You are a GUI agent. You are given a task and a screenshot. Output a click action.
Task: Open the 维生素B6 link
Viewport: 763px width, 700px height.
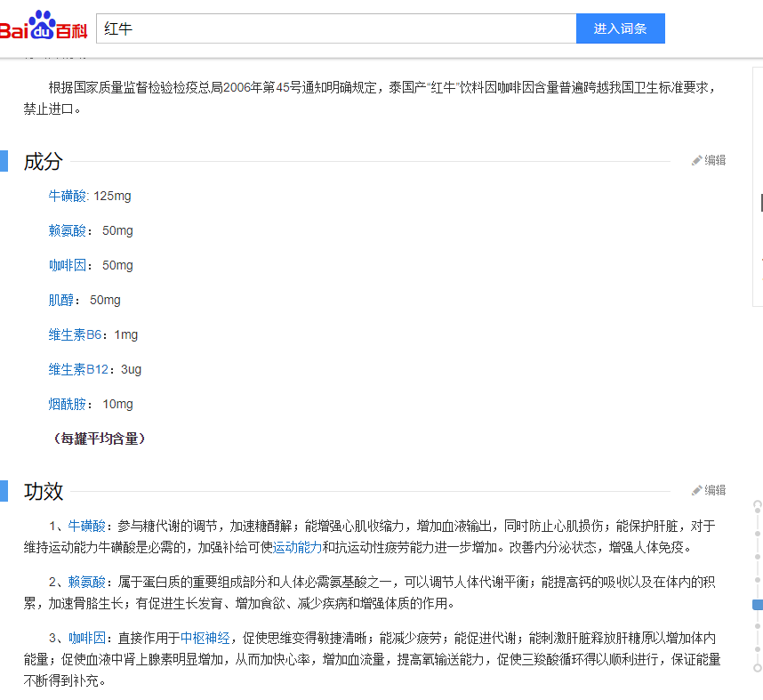click(75, 334)
